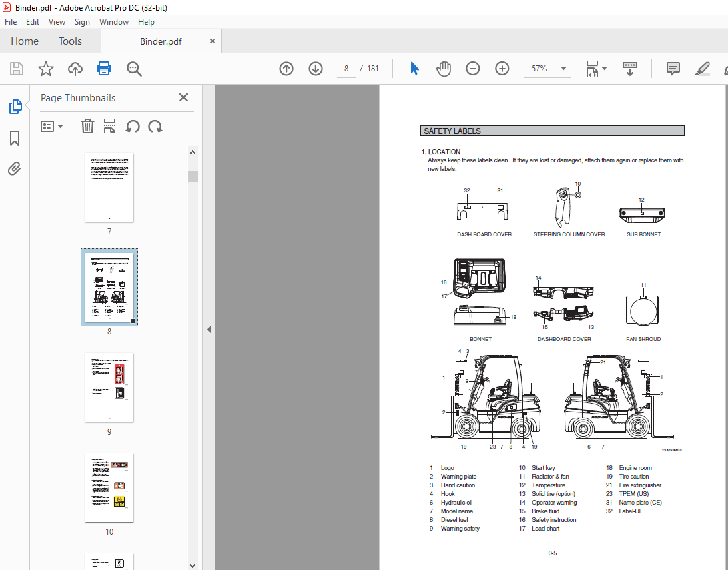Select page 7 thumbnail

click(x=109, y=187)
